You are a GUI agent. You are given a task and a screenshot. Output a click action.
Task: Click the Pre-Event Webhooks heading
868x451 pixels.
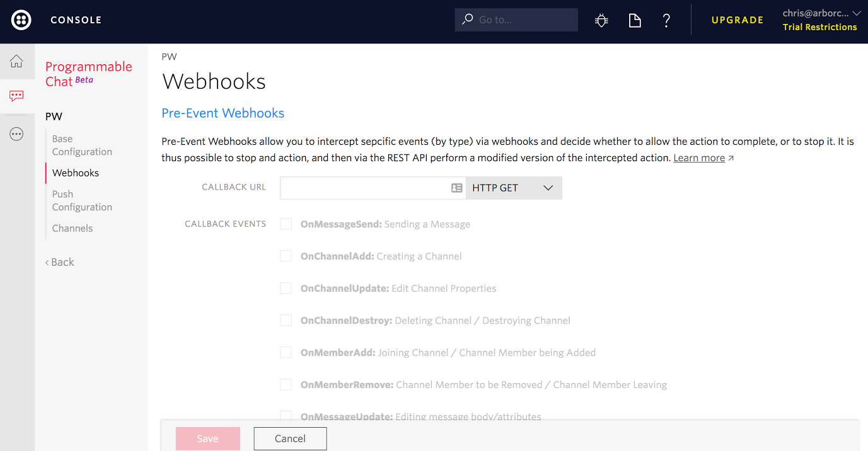tap(223, 113)
